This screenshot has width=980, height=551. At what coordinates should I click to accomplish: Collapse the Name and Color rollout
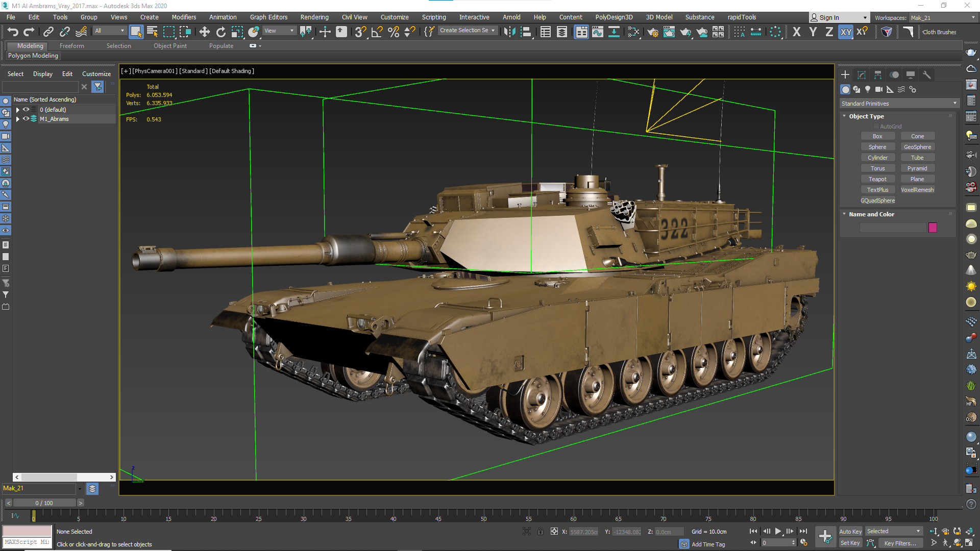pyautogui.click(x=844, y=214)
